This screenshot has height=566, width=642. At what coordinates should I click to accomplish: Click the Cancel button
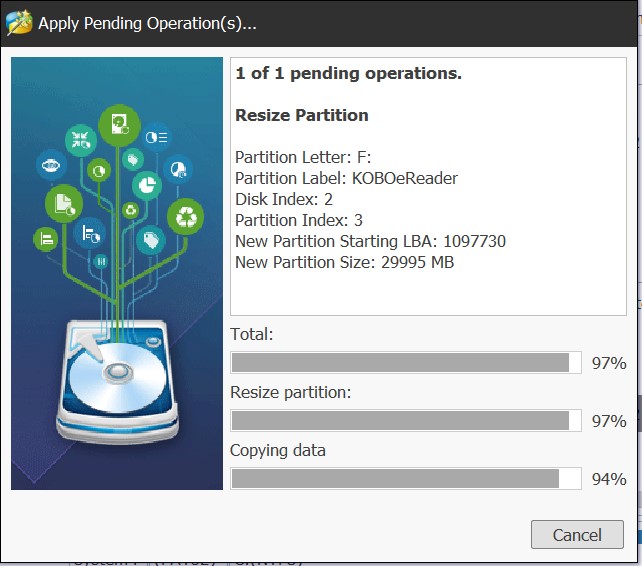pyautogui.click(x=577, y=534)
